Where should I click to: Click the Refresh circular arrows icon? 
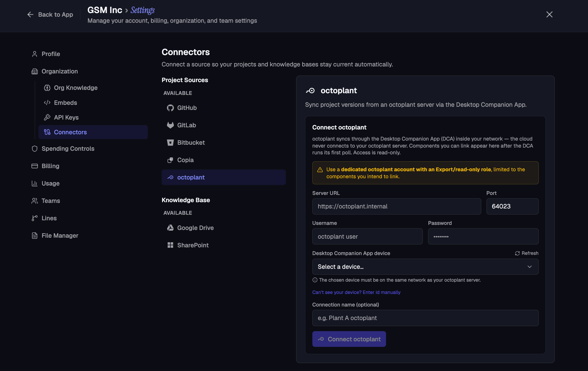point(517,253)
